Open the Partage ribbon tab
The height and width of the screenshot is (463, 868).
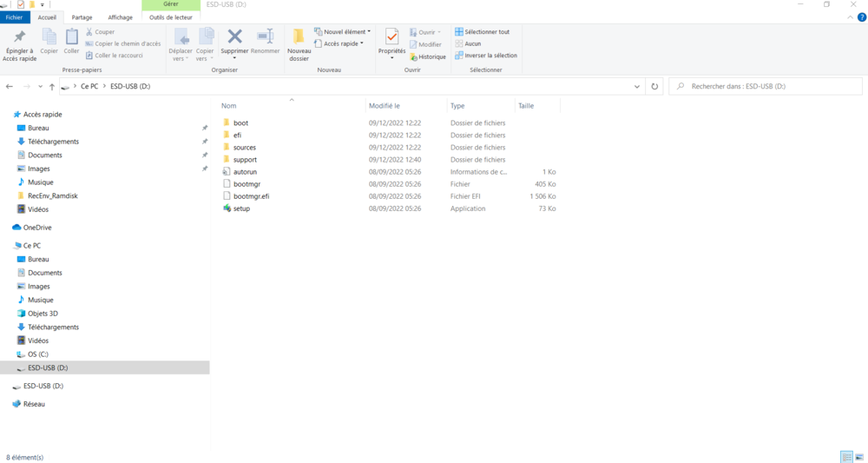point(82,17)
